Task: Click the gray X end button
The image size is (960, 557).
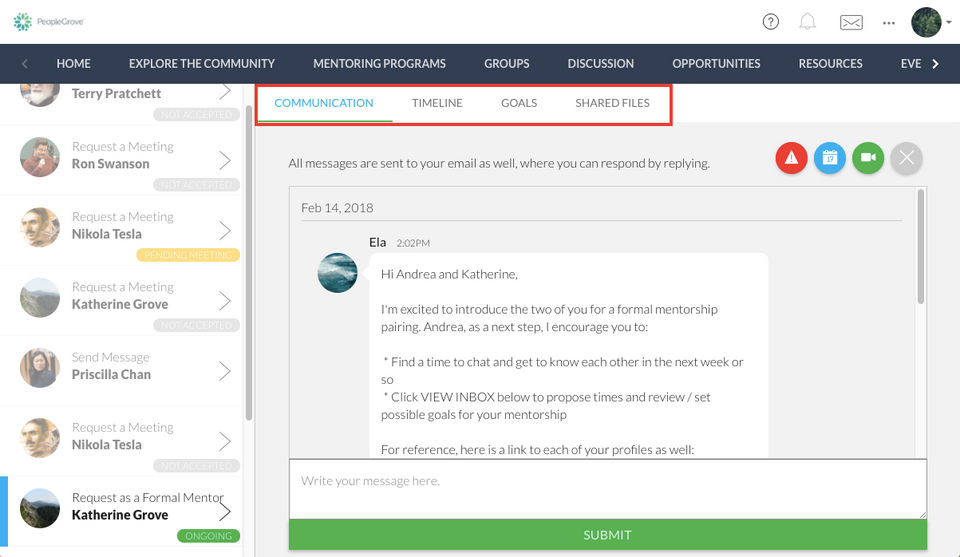Action: (x=906, y=158)
